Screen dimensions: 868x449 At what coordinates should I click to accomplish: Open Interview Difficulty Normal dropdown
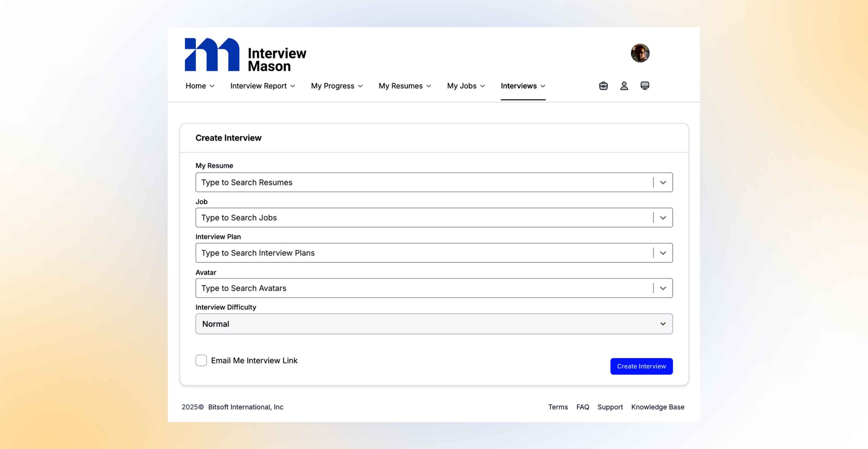pyautogui.click(x=434, y=324)
